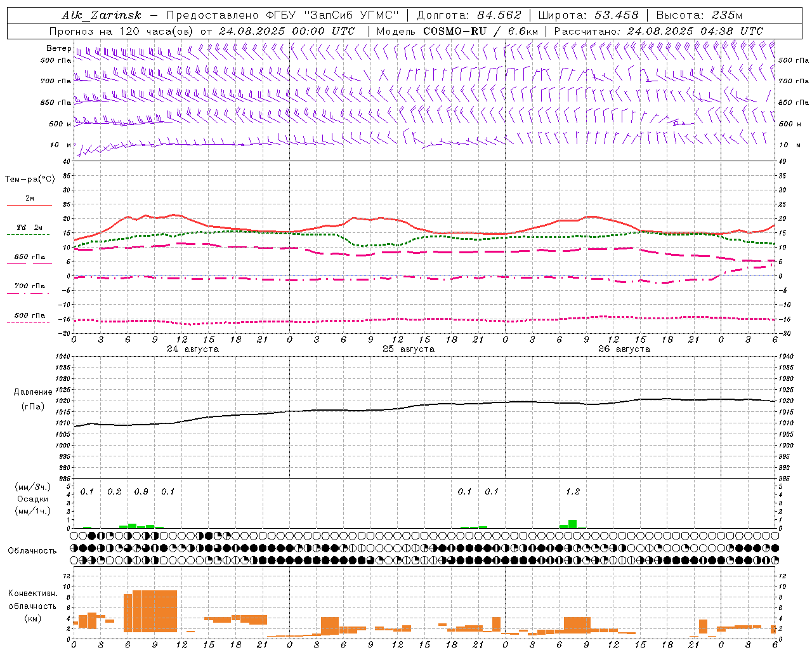The height and width of the screenshot is (650, 812).
Task: Click the 0.9 precipitation amount
Action: 141,492
